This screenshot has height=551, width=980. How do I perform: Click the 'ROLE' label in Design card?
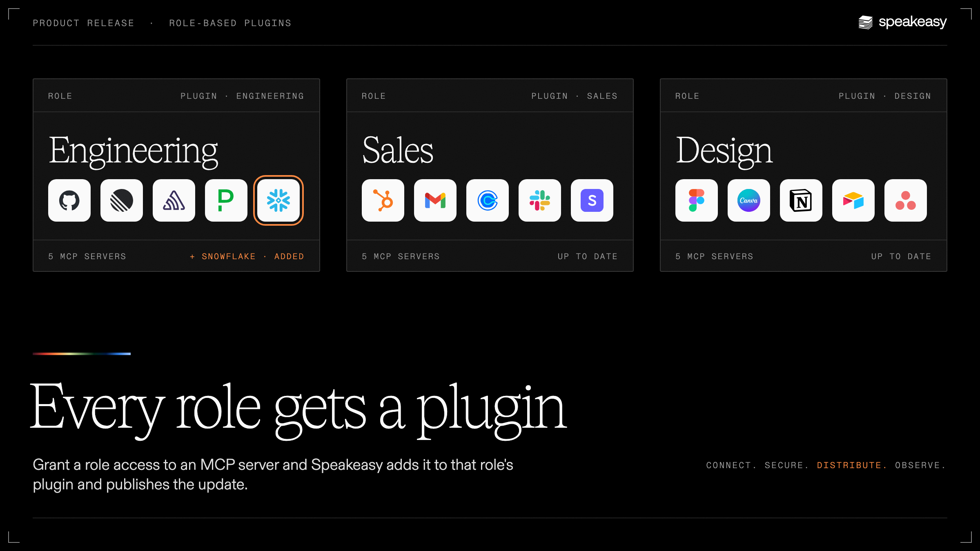click(x=687, y=96)
